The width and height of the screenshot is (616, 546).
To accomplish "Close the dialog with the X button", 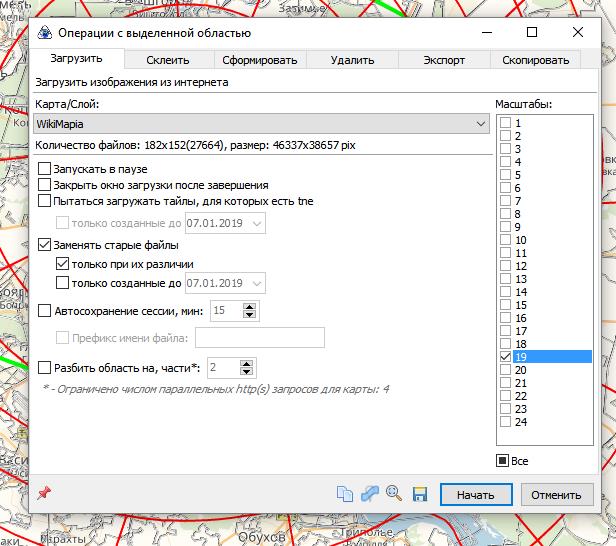I will (x=578, y=32).
